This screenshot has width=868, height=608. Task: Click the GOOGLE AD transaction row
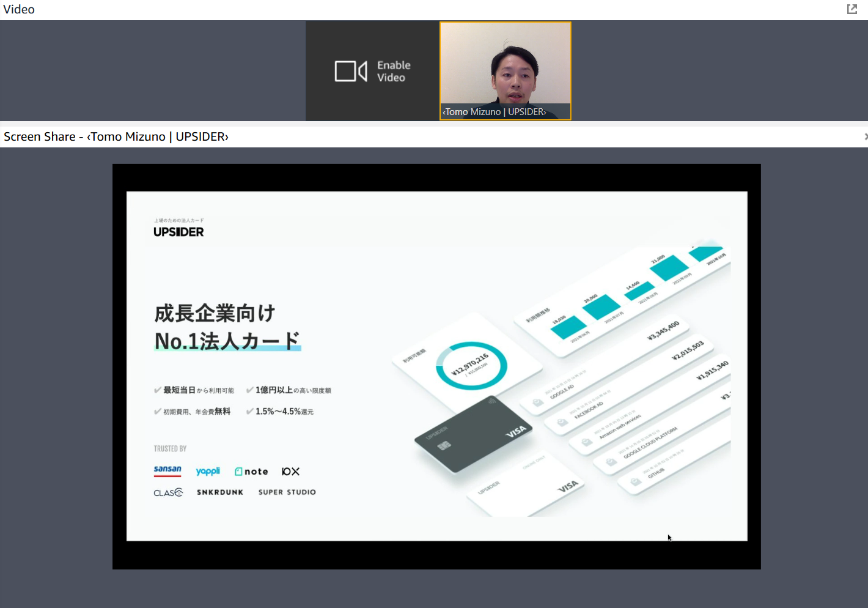tap(605, 365)
